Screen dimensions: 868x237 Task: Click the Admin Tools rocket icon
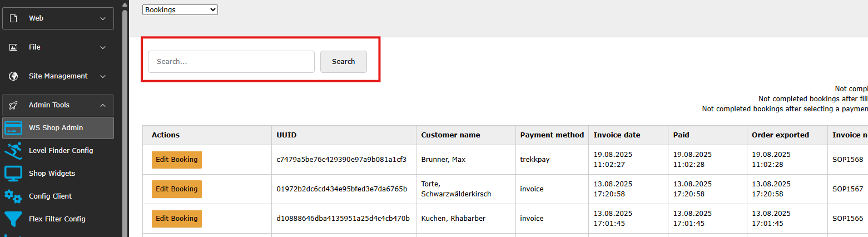13,105
